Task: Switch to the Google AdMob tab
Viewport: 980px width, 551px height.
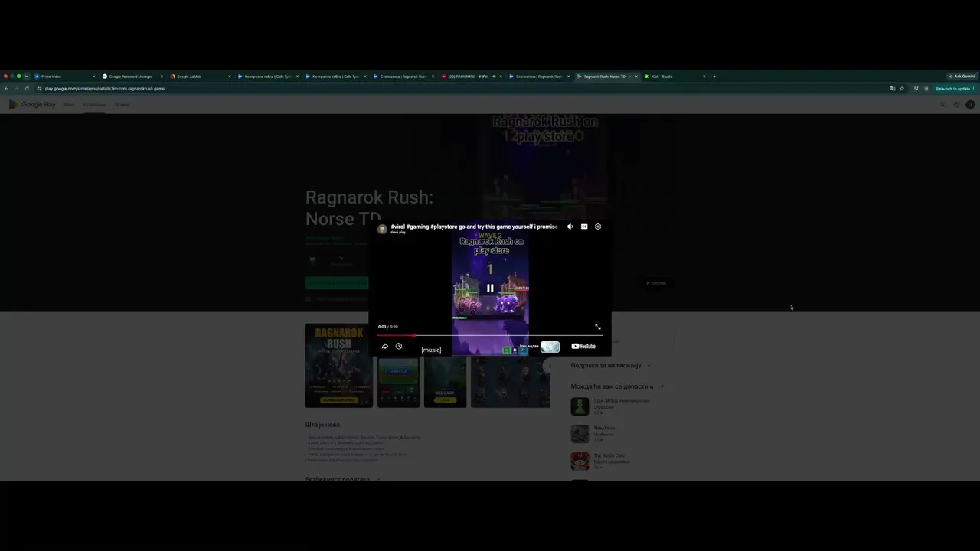Action: [201, 77]
